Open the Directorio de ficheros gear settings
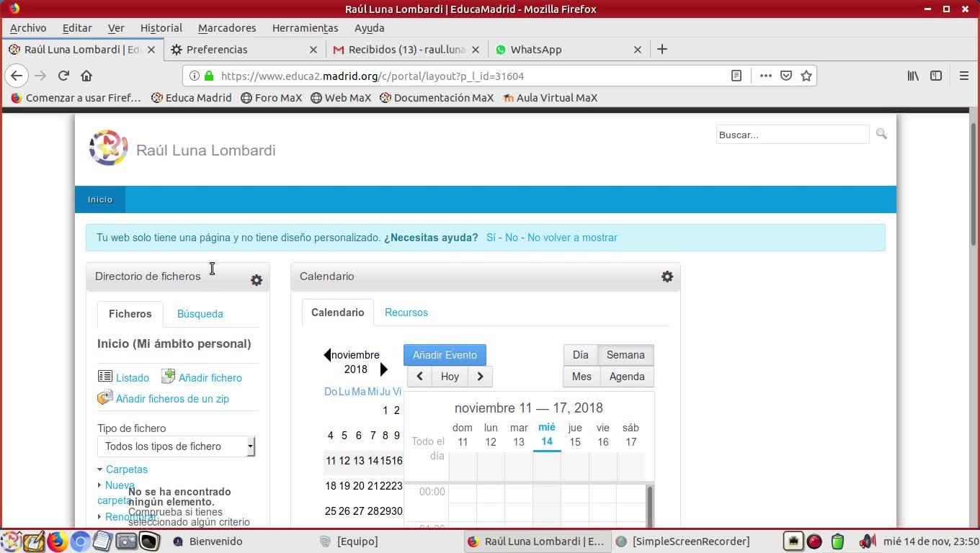The width and height of the screenshot is (980, 553). (257, 280)
